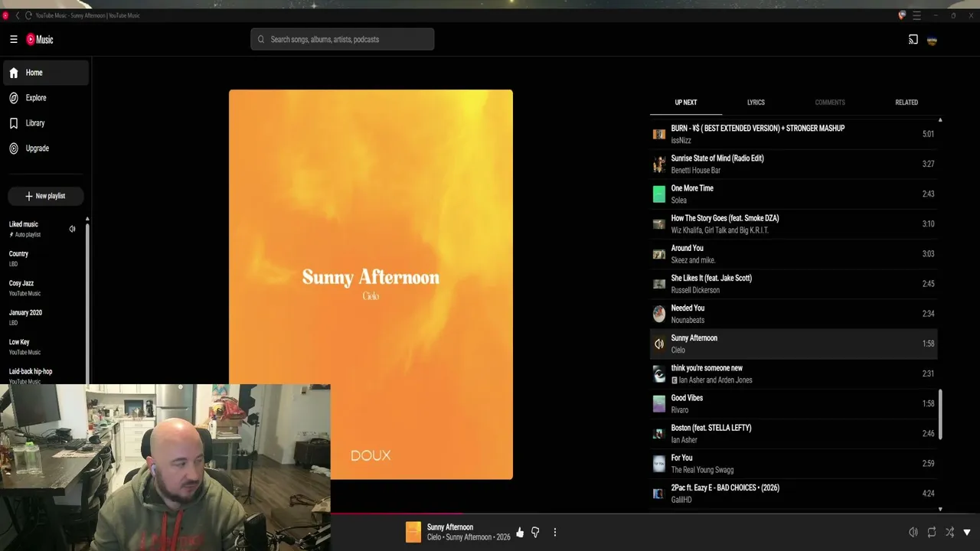Toggle repeat mode

pos(931,533)
